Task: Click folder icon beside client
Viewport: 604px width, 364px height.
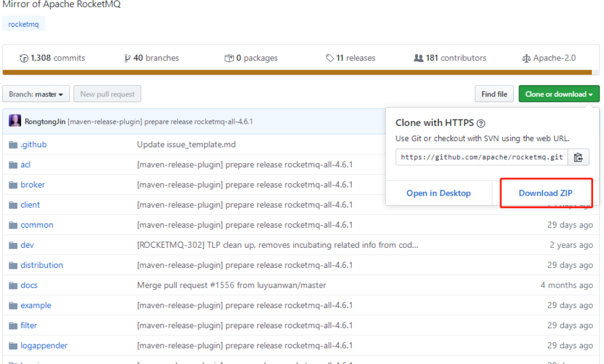Action: click(13, 205)
